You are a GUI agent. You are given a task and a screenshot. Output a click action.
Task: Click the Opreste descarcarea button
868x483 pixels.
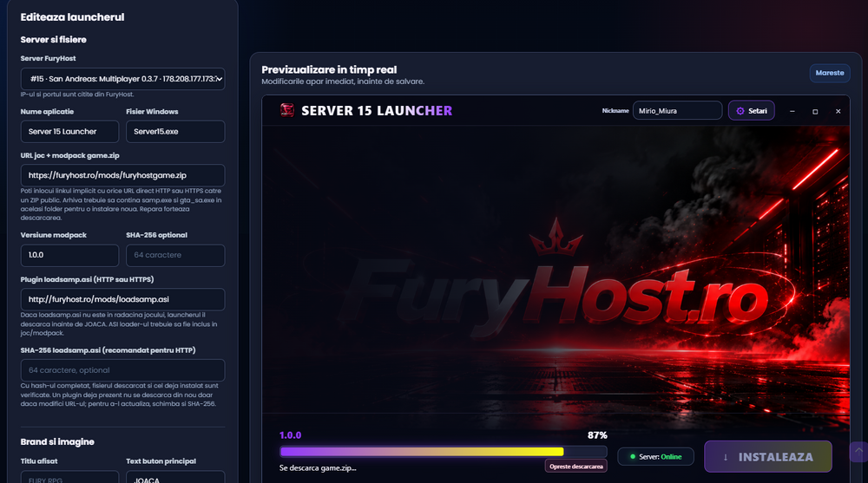[575, 467]
